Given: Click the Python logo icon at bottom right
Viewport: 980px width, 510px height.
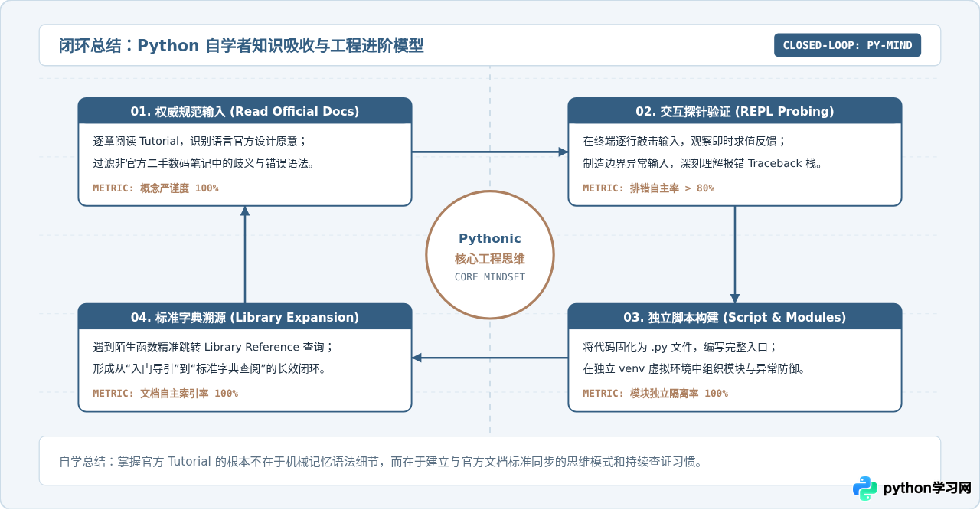Looking at the screenshot, I should click(x=865, y=488).
